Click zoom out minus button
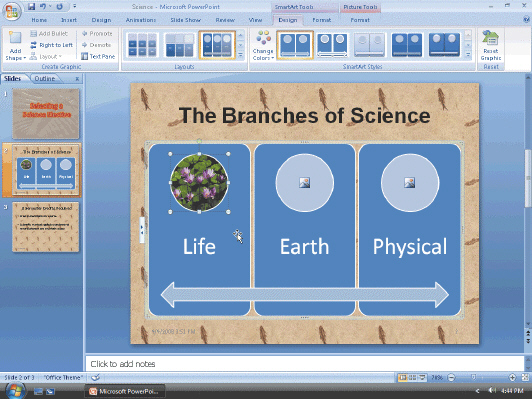 [451, 377]
